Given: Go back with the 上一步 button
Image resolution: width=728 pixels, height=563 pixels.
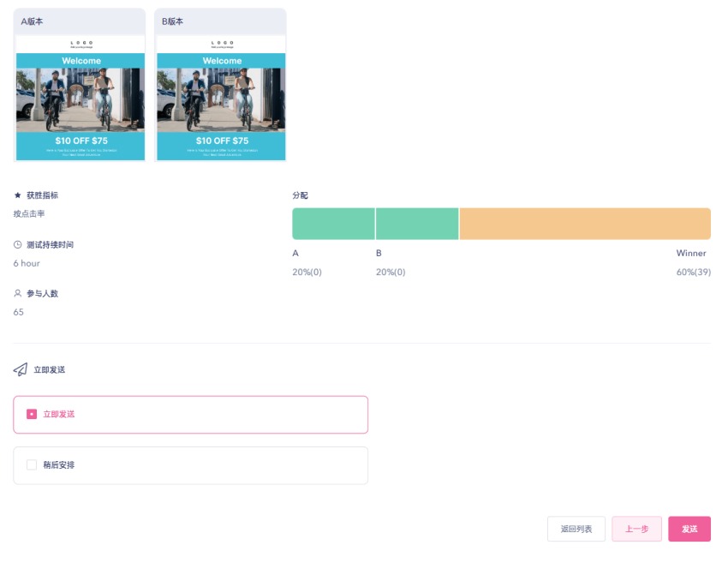Looking at the screenshot, I should [636, 530].
